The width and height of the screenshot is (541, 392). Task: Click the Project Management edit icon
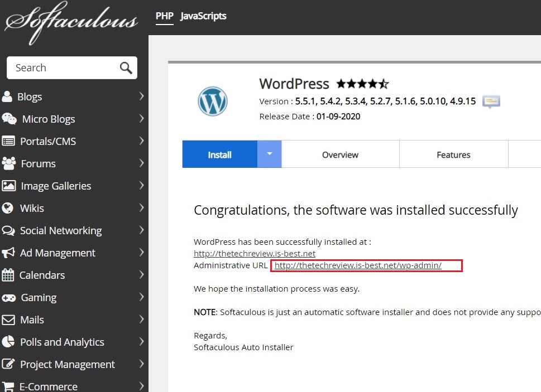(8, 364)
